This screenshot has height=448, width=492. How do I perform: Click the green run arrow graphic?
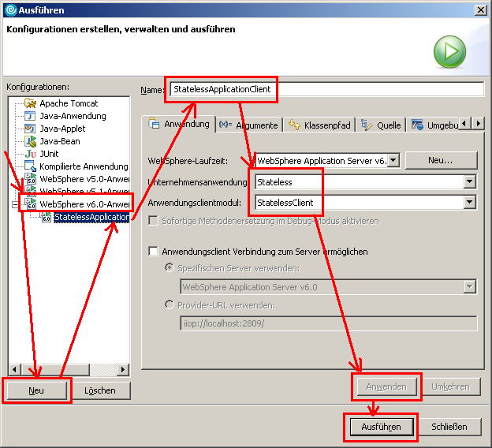(x=449, y=52)
